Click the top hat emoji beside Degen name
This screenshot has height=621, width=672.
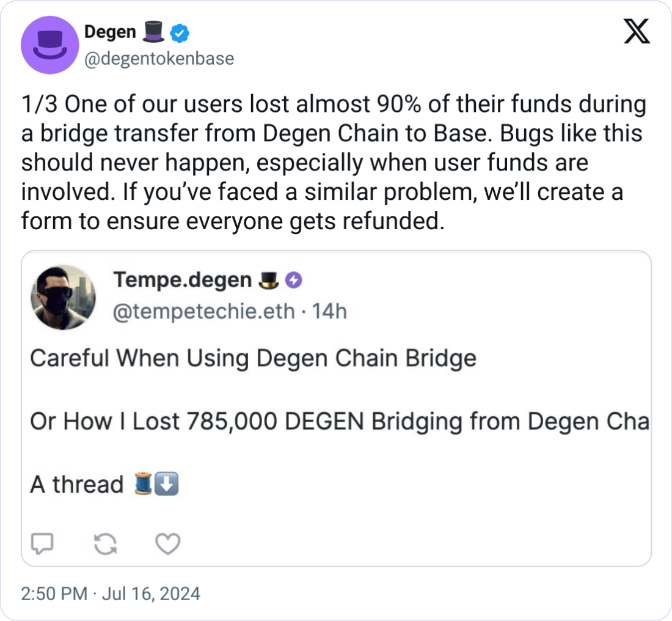(x=153, y=32)
